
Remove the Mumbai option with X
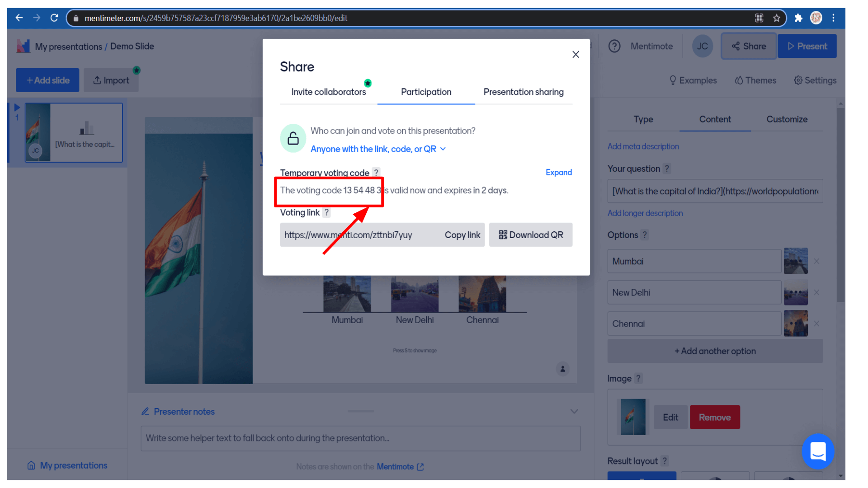(816, 261)
